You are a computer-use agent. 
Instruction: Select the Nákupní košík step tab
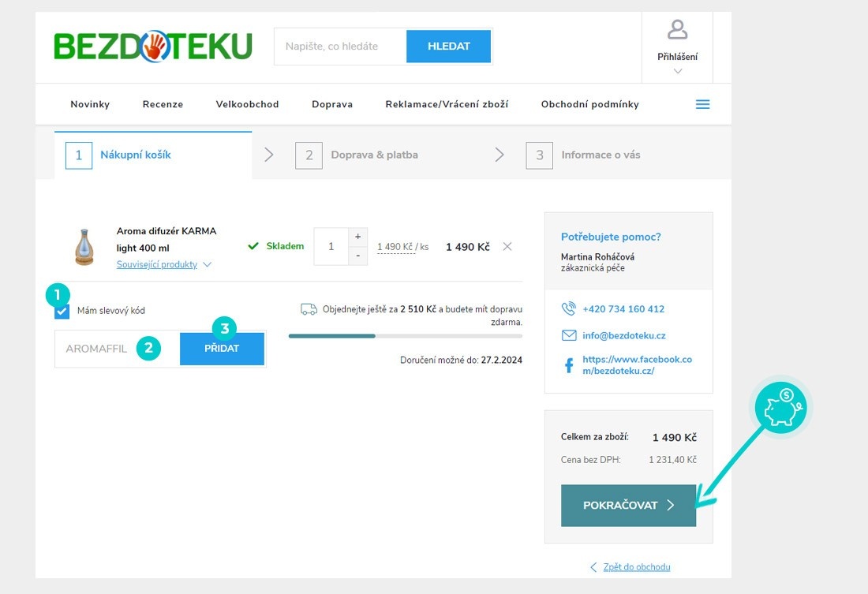[153, 155]
